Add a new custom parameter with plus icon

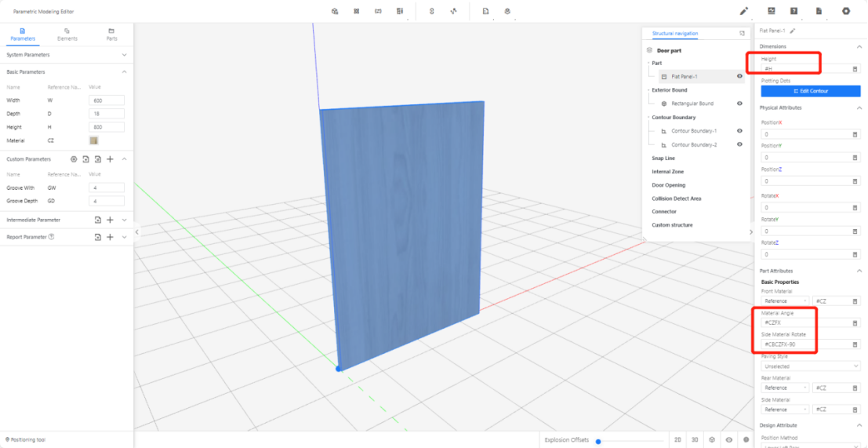(110, 159)
